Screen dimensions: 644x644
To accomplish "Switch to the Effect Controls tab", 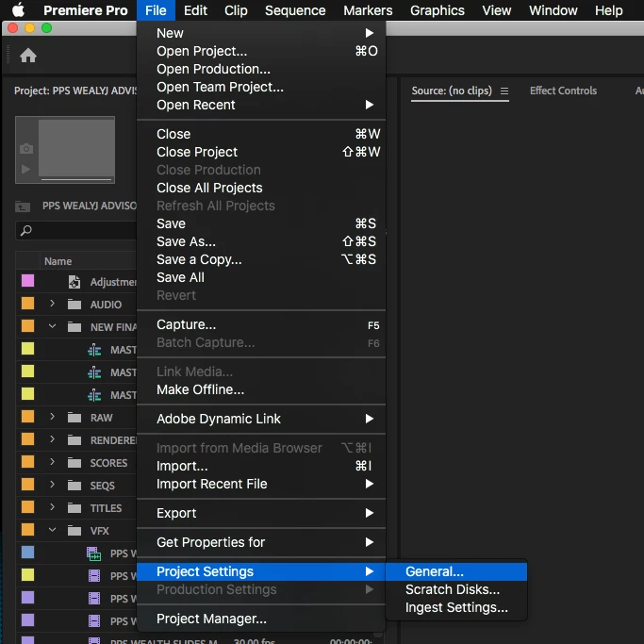I will [563, 91].
